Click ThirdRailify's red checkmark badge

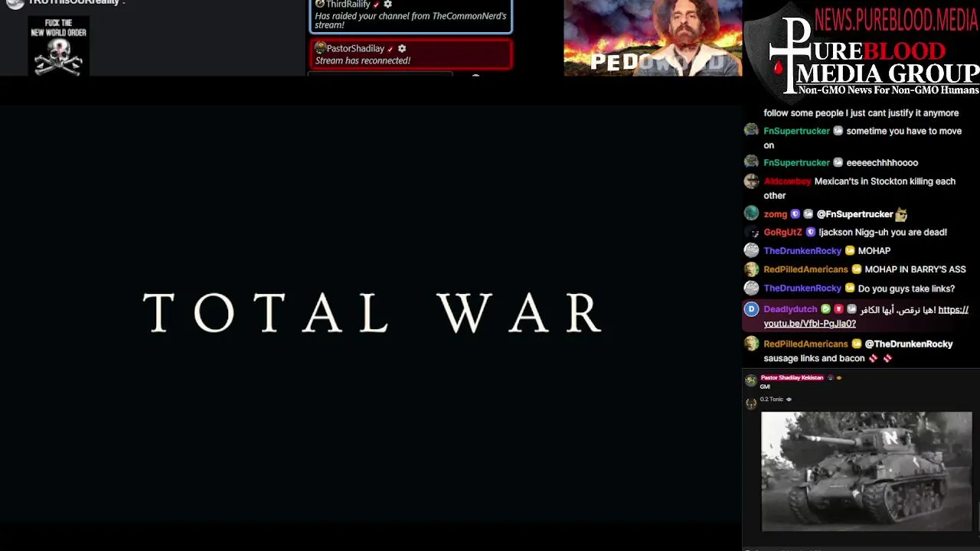[x=376, y=5]
